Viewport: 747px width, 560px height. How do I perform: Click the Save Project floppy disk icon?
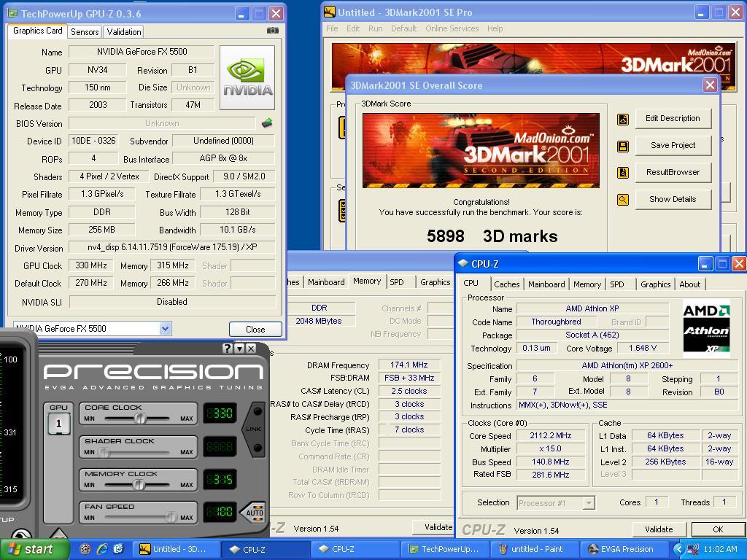pos(623,146)
